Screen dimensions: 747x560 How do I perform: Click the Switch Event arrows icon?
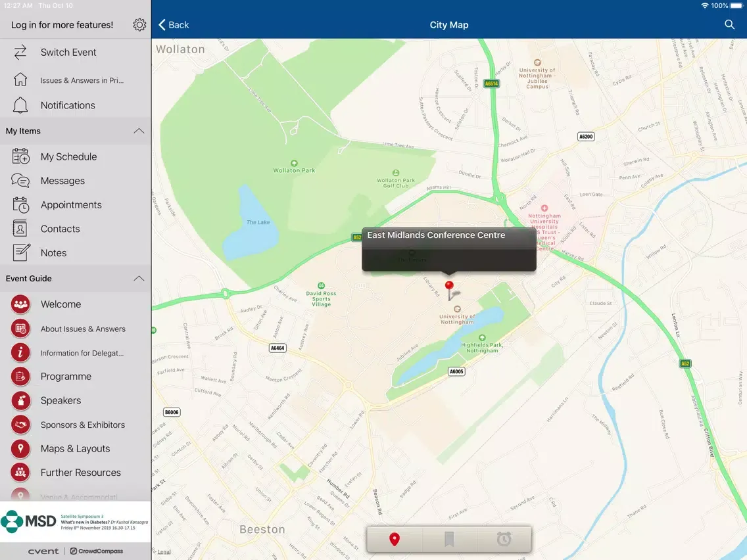pyautogui.click(x=20, y=53)
